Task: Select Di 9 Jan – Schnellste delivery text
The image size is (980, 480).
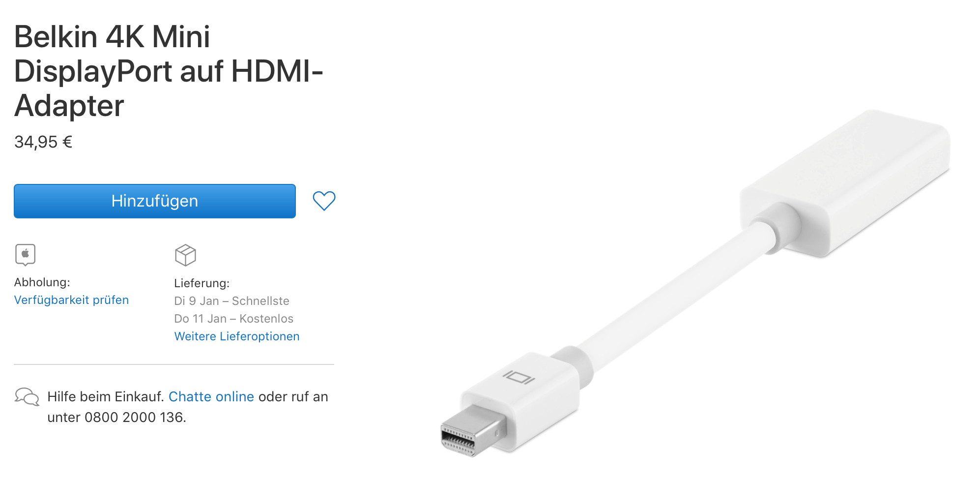Action: tap(232, 301)
